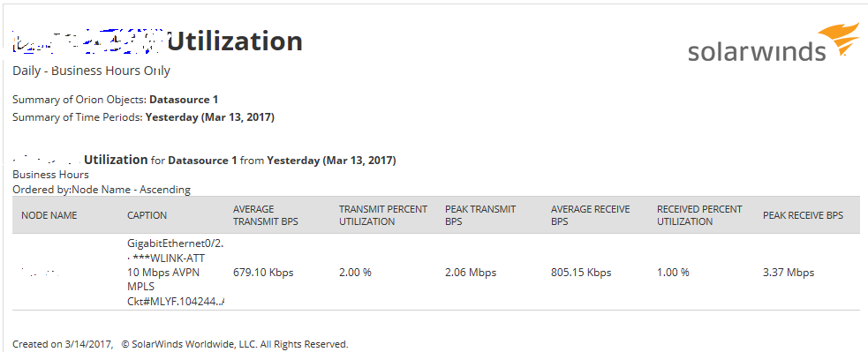Click the 679.10 Kbps value
Image resolution: width=868 pixels, height=352 pixels.
263,273
